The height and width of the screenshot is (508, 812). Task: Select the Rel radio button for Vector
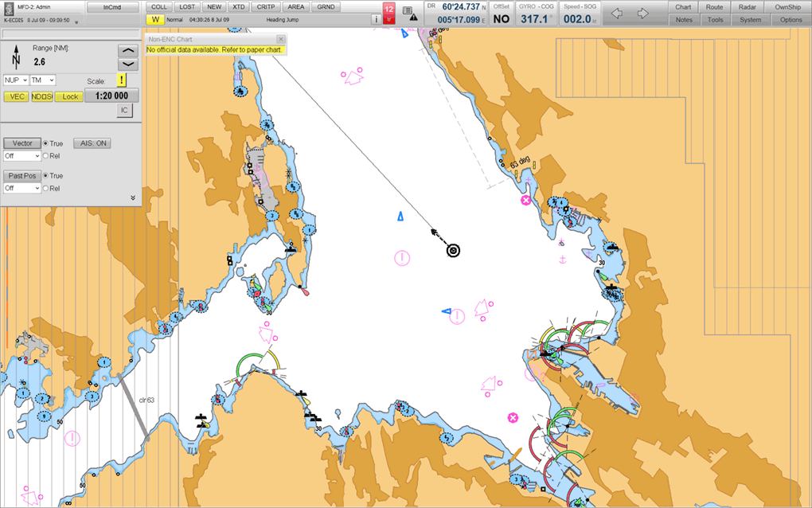point(45,156)
